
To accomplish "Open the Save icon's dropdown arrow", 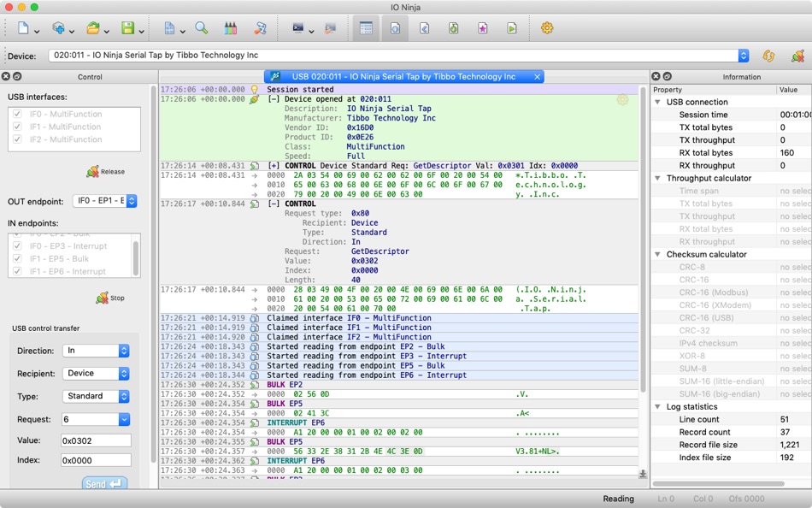I will (141, 32).
